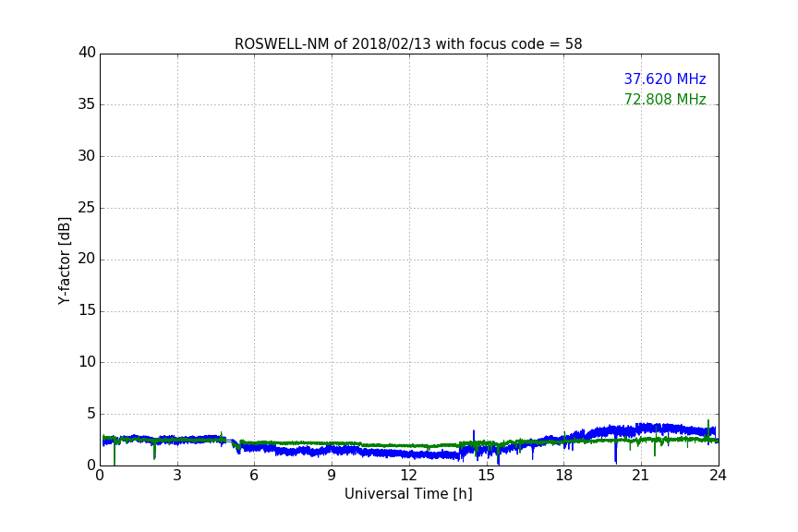Click the y-axis tick label 15
Viewport: 798px width, 532px height.
pyautogui.click(x=87, y=310)
